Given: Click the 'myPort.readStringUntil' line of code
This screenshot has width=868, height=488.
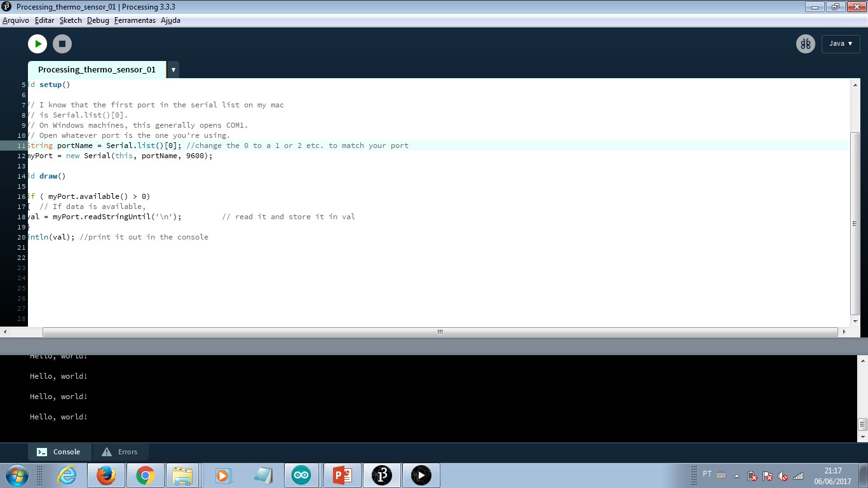Looking at the screenshot, I should pos(105,217).
